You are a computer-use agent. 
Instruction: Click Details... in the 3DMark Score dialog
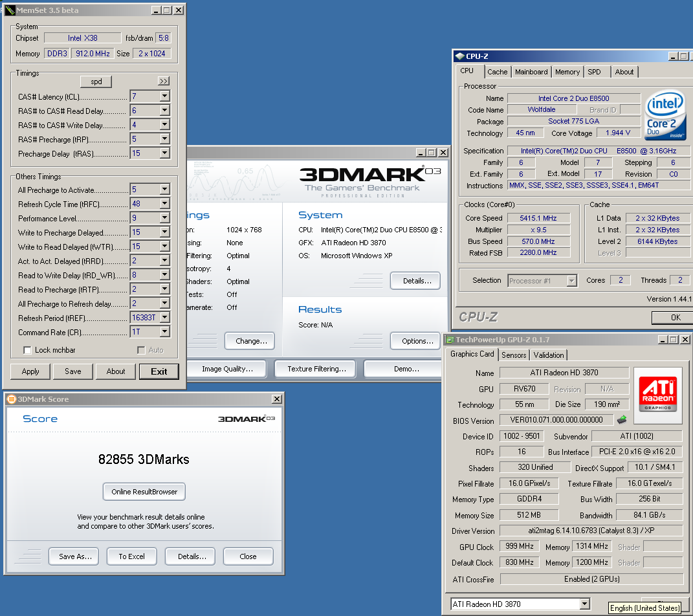click(190, 556)
